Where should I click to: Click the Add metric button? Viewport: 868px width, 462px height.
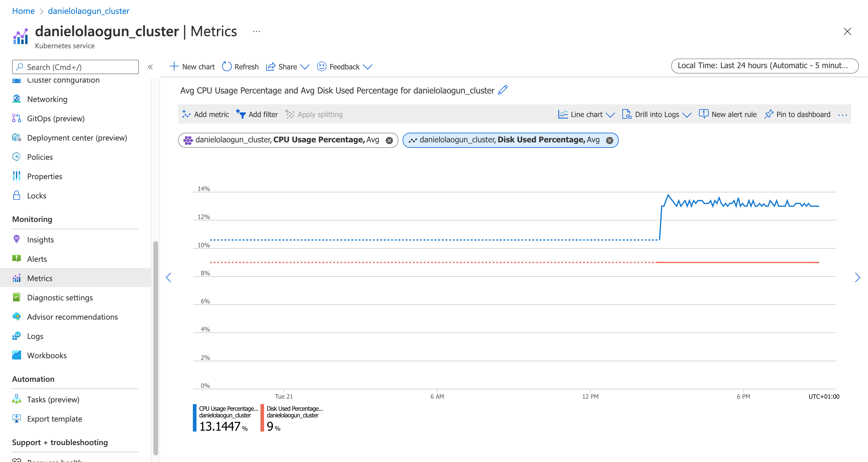205,115
